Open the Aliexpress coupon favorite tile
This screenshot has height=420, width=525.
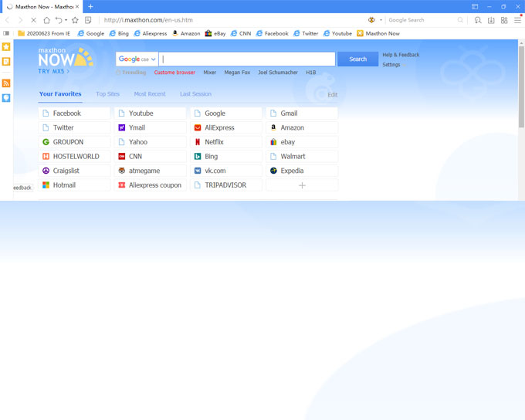151,185
